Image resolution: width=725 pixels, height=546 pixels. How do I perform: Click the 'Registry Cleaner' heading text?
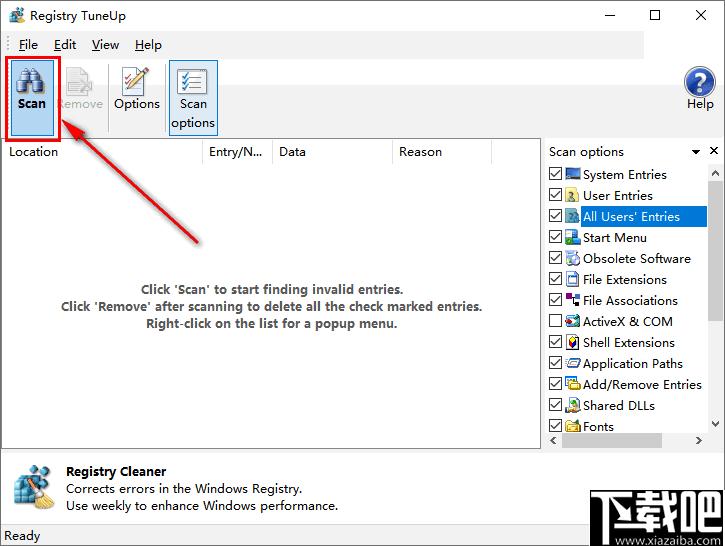(116, 472)
